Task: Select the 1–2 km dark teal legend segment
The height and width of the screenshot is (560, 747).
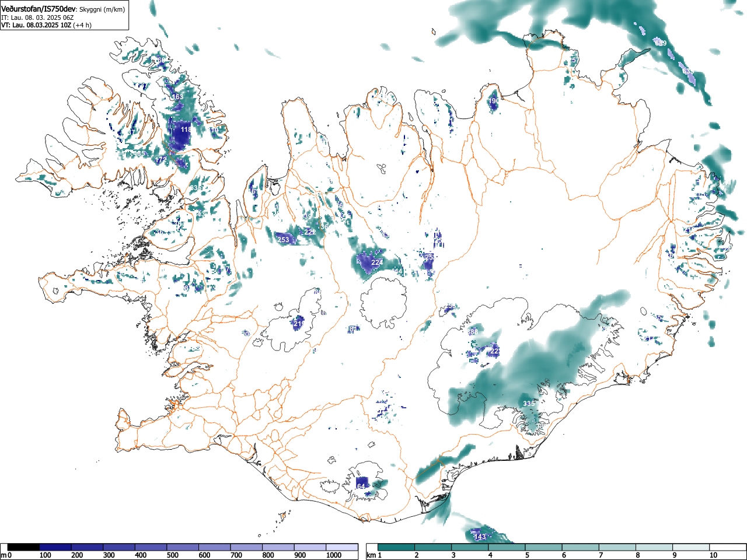Action: (396, 547)
